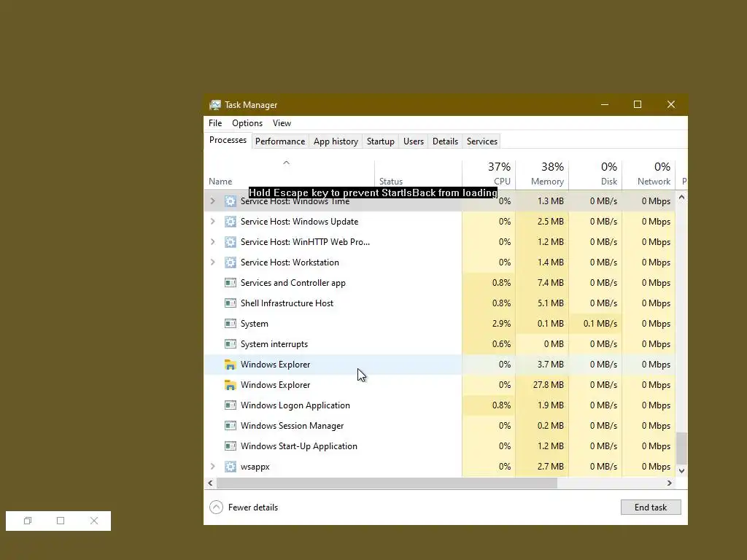
Task: Click the Service Host: Windows Update gear icon
Action: click(230, 222)
